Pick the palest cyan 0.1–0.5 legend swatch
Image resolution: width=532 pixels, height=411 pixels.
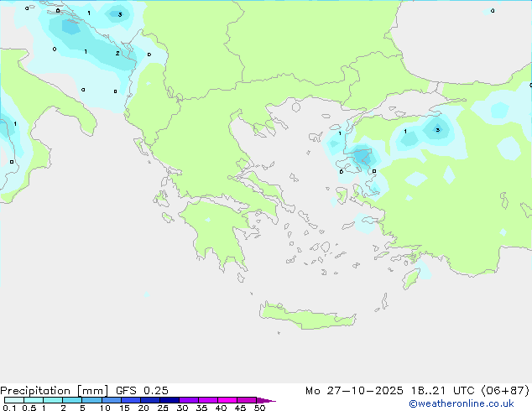(x=14, y=400)
